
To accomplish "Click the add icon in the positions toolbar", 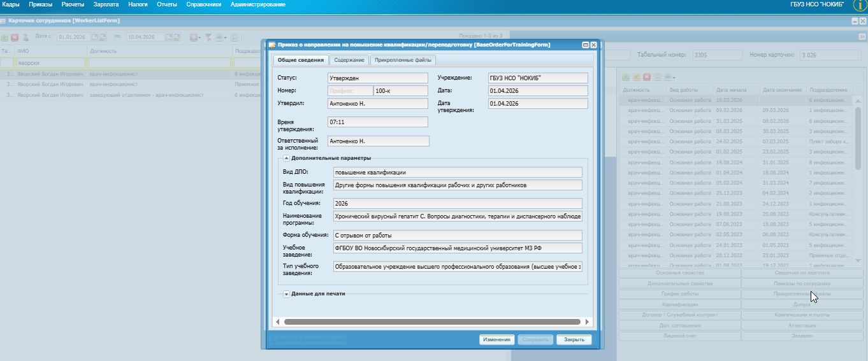I will click(626, 76).
